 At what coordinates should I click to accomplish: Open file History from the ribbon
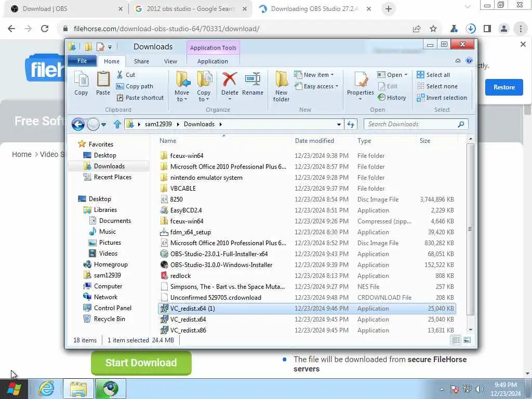pos(392,98)
